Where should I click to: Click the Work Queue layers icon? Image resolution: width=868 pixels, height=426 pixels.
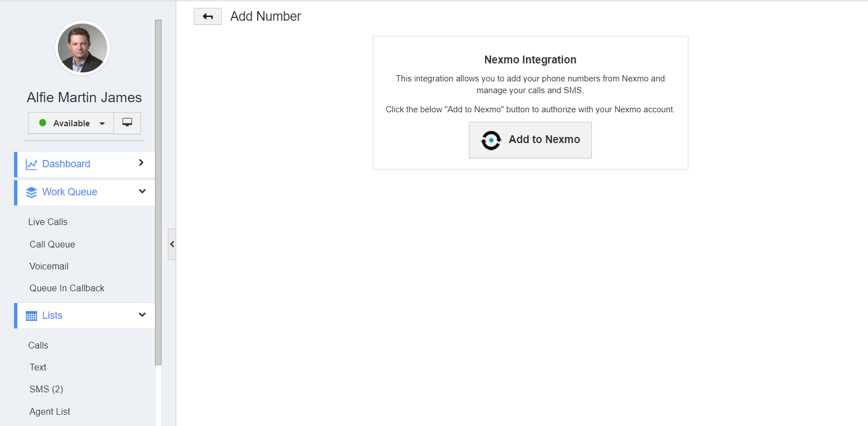click(31, 193)
